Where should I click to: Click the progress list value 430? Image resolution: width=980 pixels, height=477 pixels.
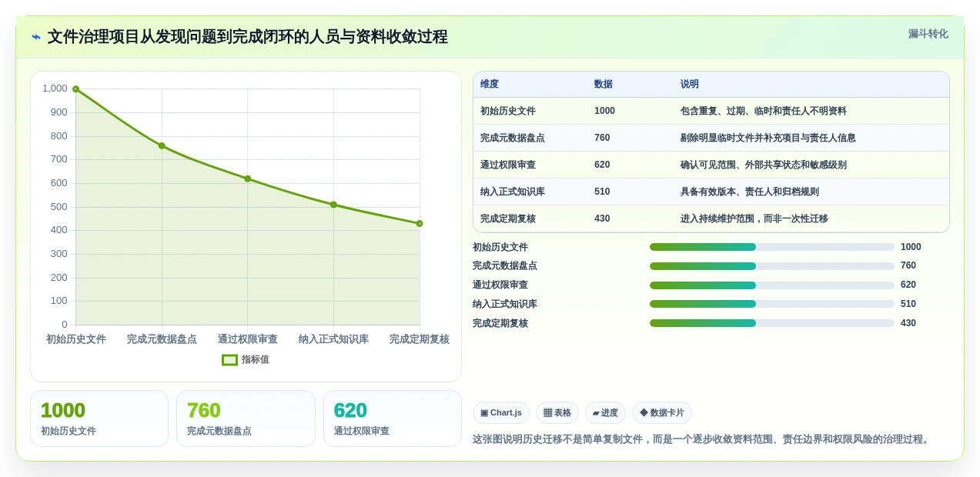pos(908,323)
